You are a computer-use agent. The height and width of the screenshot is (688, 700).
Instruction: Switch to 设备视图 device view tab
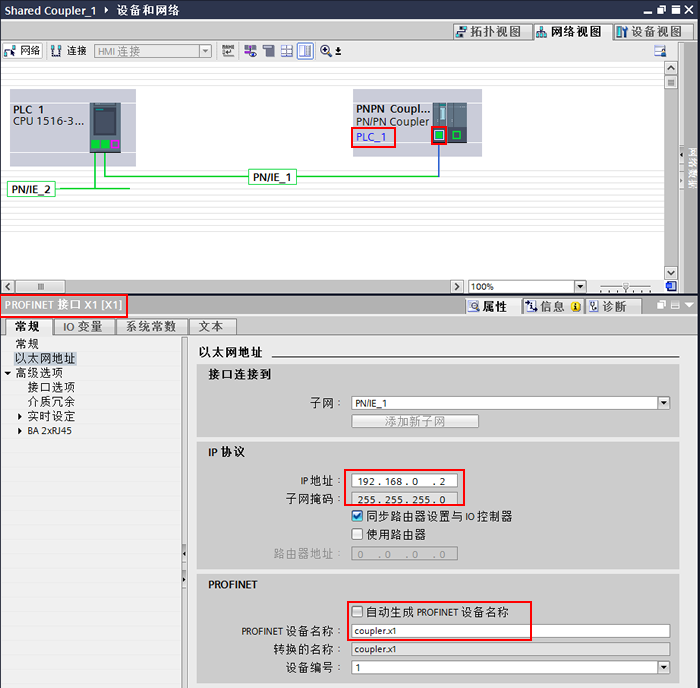(x=653, y=32)
